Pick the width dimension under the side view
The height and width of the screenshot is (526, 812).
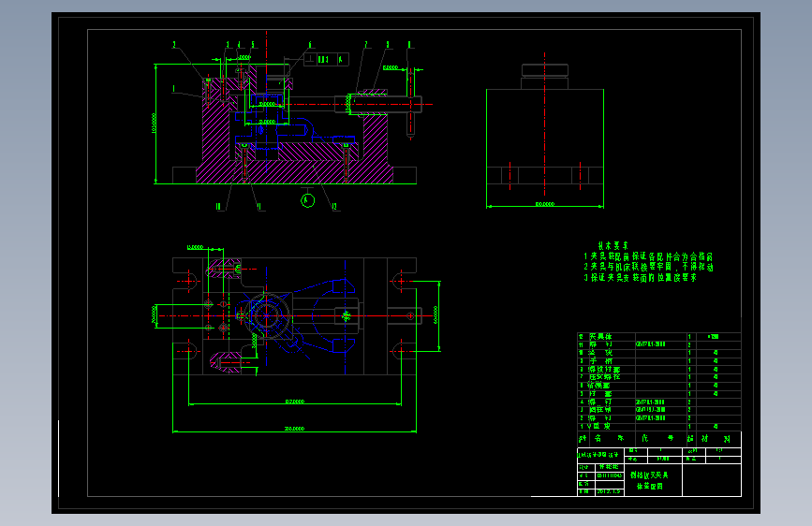click(x=545, y=204)
